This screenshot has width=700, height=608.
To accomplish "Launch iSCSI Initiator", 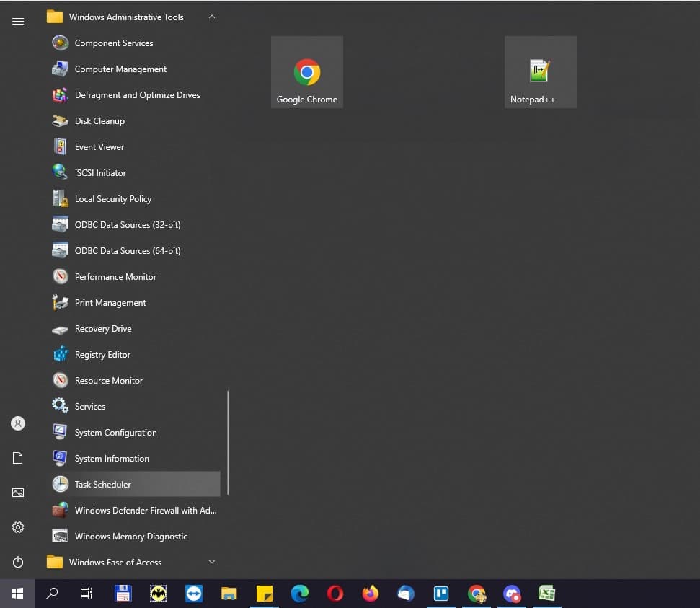I will tap(133, 172).
